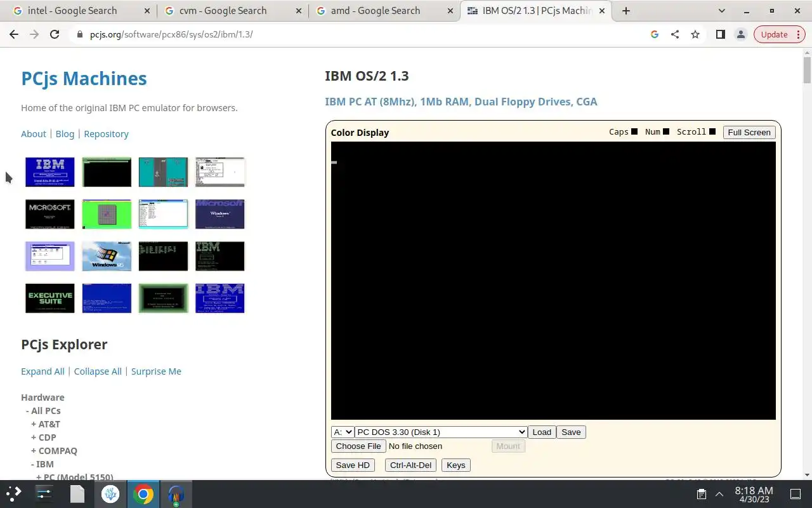Screen dimensions: 812x508
Task: Open the Executive Suite thumbnail
Action: (50, 298)
